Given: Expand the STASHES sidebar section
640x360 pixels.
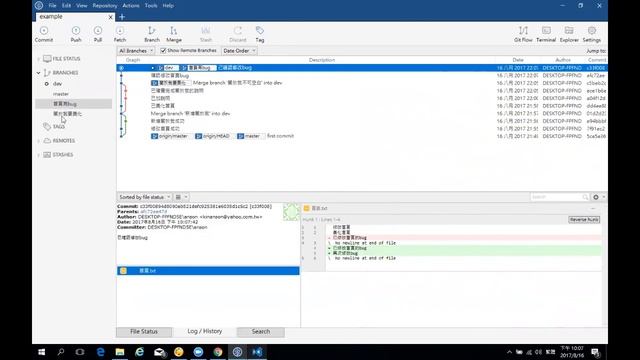Looking at the screenshot, I should click(x=39, y=155).
